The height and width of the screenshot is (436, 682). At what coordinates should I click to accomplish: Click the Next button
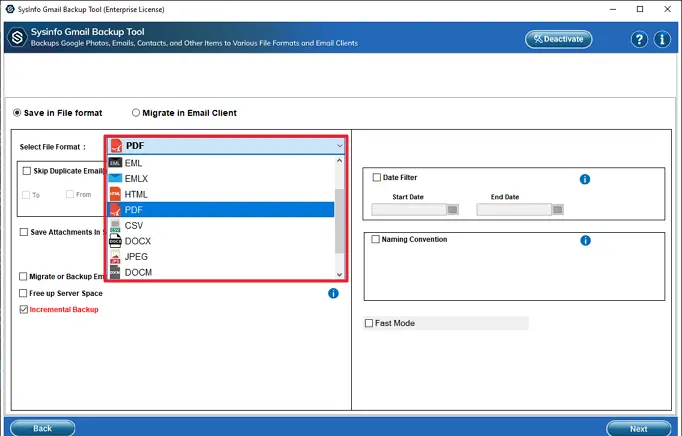(x=639, y=429)
